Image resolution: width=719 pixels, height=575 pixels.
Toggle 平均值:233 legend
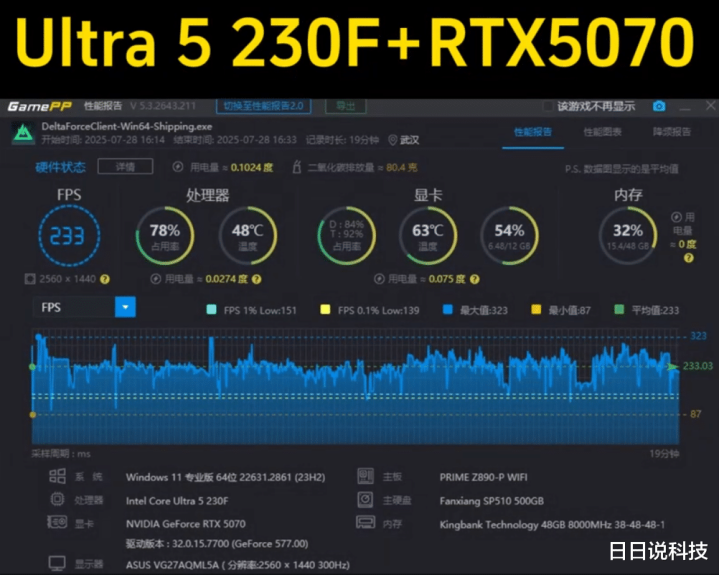(647, 310)
